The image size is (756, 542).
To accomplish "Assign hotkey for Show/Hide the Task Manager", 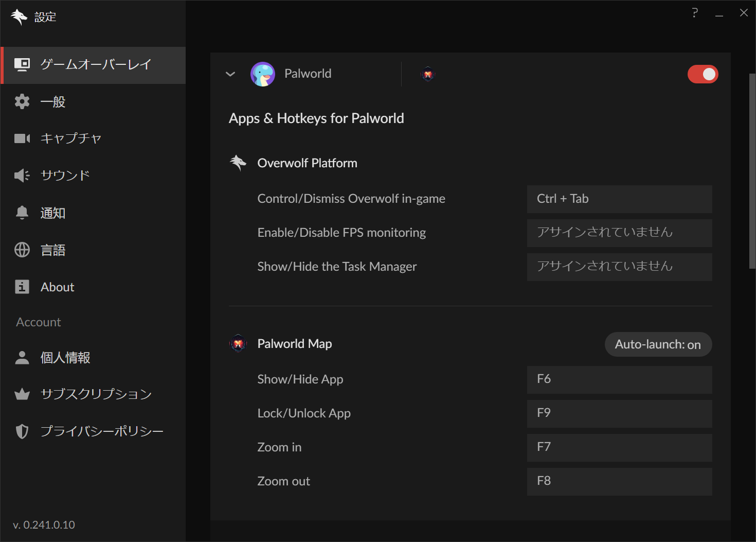I will pyautogui.click(x=620, y=267).
